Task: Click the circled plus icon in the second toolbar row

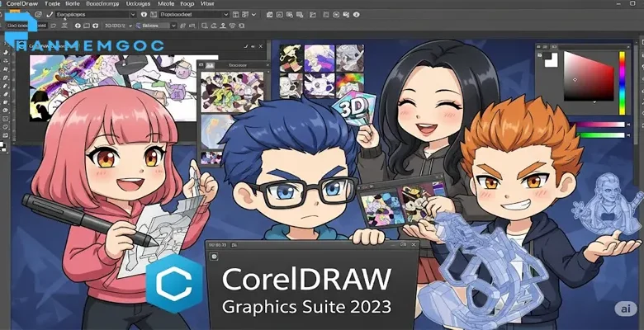Action: (78, 26)
